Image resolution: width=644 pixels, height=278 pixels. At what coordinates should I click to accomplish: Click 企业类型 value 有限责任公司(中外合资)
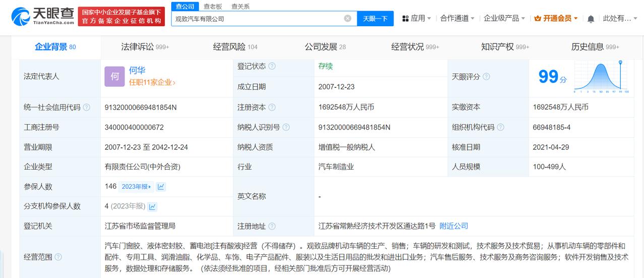coord(142,166)
